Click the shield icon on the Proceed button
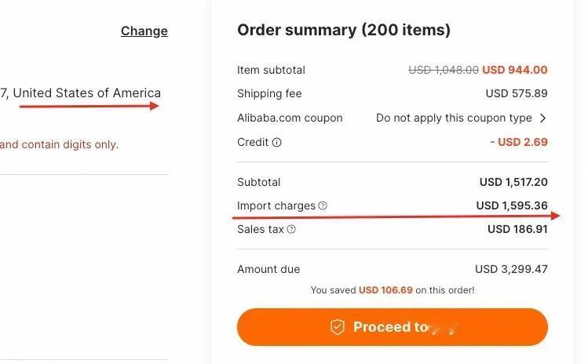The width and height of the screenshot is (588, 364). point(337,327)
